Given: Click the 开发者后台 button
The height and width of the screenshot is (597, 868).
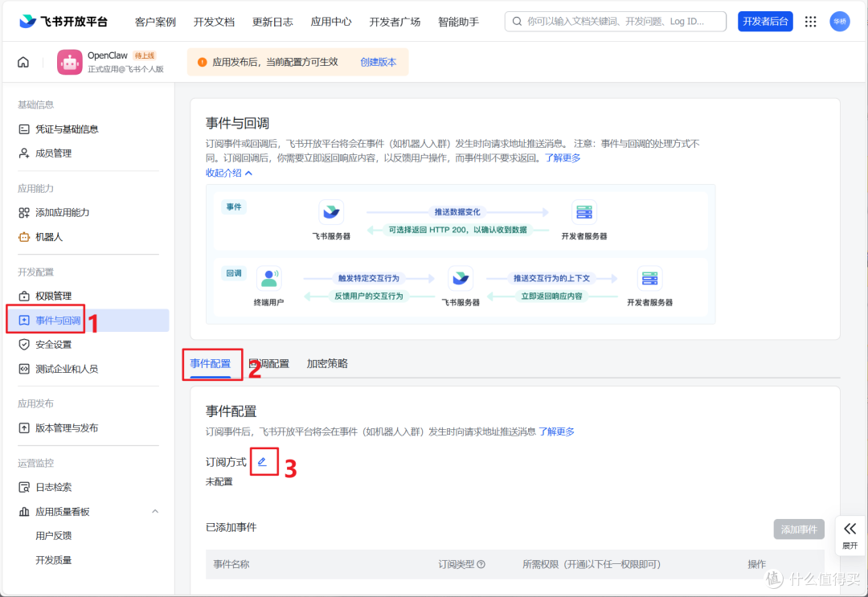Looking at the screenshot, I should 765,22.
